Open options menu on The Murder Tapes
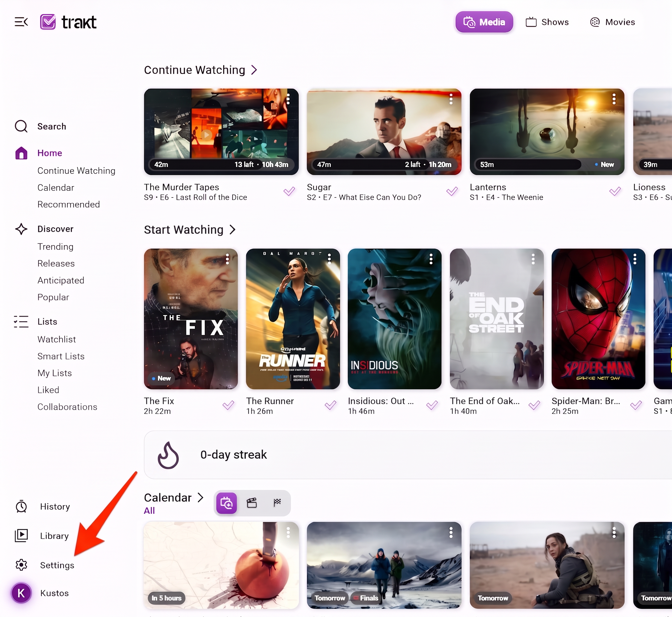This screenshot has height=617, width=672. [288, 99]
